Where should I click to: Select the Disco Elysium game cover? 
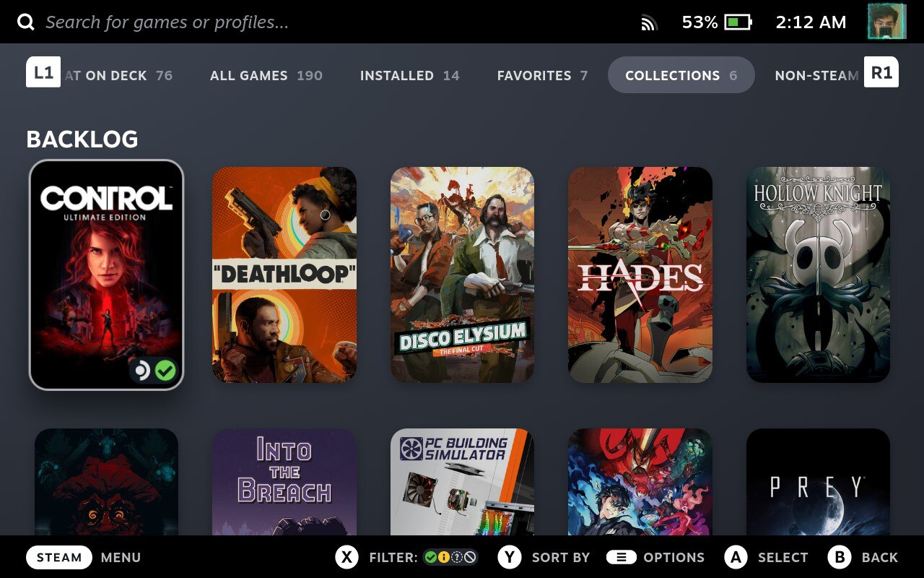pyautogui.click(x=462, y=275)
